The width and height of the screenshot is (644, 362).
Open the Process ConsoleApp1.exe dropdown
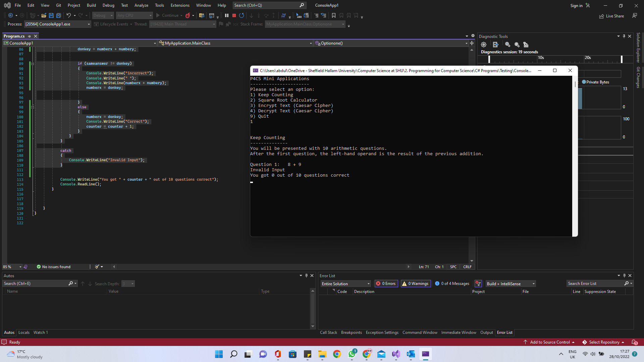click(89, 24)
